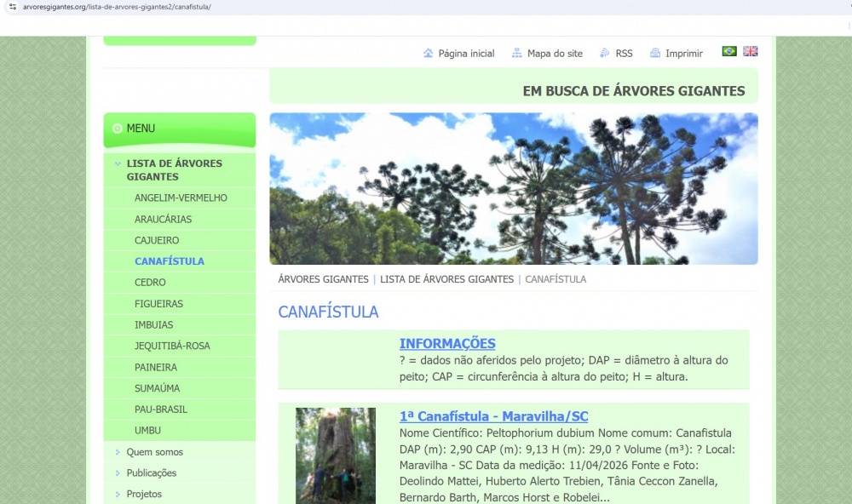Click the RSS feed icon
The height and width of the screenshot is (504, 852).
605,54
